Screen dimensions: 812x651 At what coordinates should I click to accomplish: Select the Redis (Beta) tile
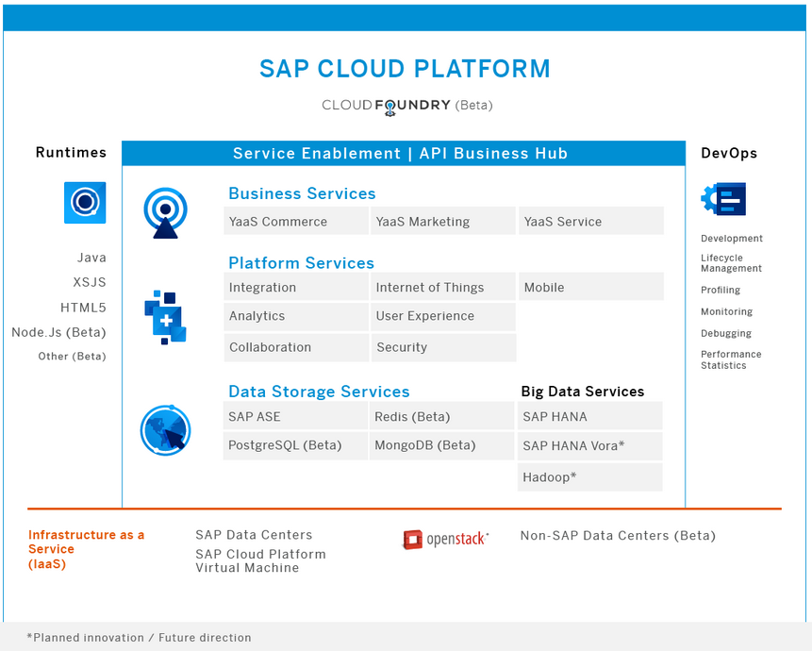point(441,416)
